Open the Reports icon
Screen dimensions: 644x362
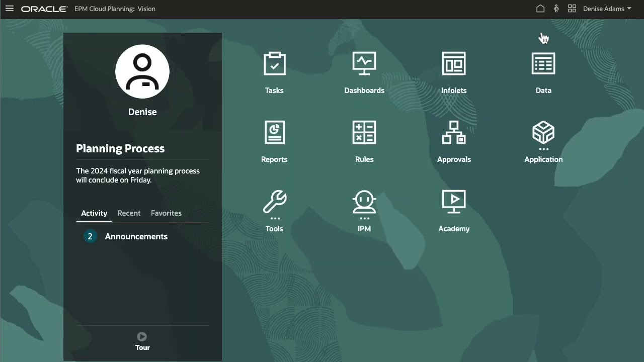pos(274,133)
